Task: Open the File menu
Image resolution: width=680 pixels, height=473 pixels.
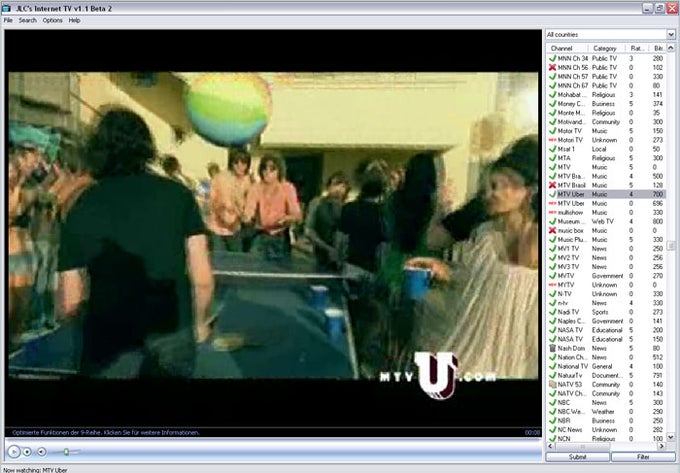Action: tap(8, 20)
